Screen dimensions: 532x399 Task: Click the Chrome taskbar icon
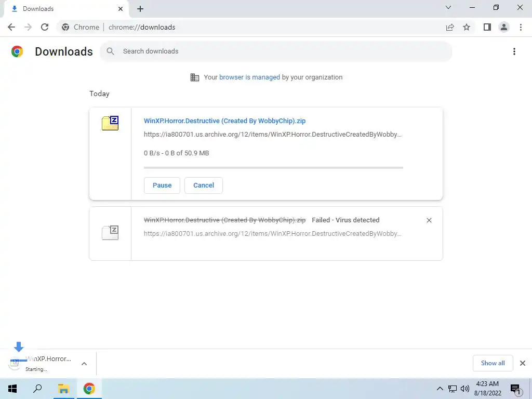[89, 389]
